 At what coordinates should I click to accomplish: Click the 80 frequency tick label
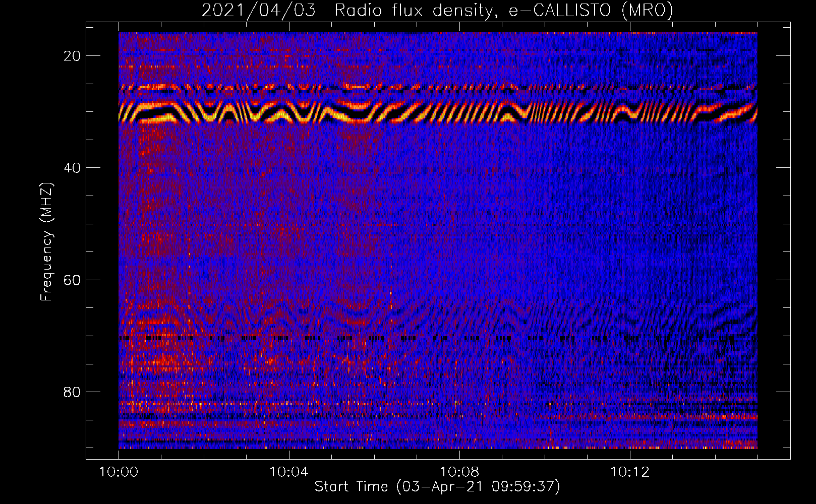[73, 392]
